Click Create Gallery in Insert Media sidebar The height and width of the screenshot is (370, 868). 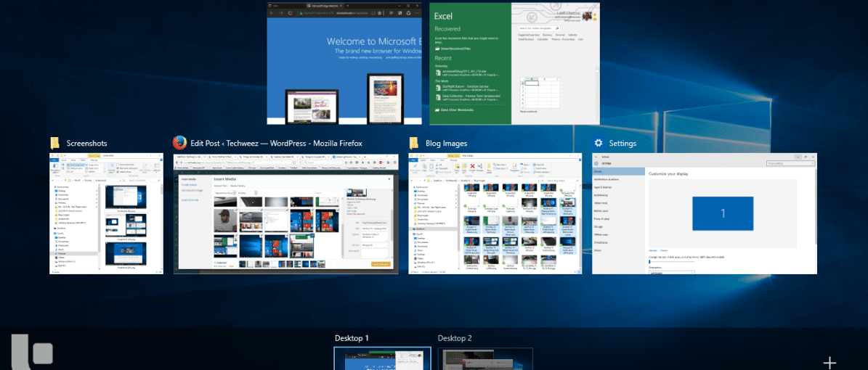tap(190, 184)
